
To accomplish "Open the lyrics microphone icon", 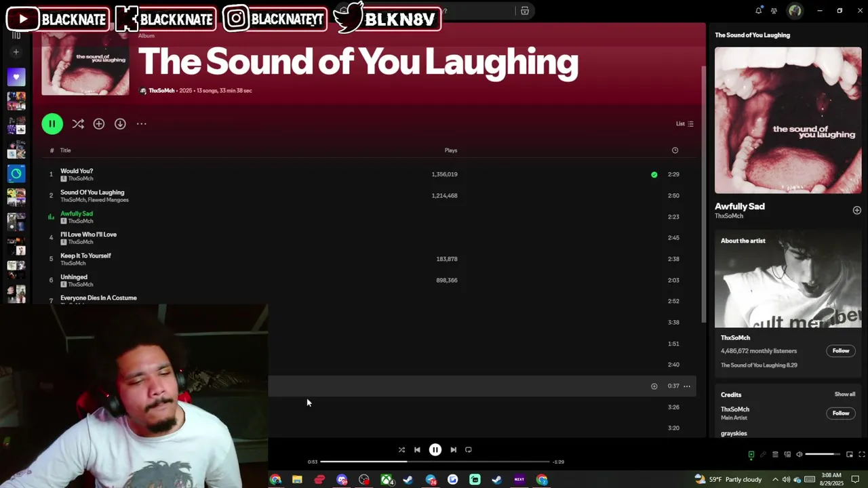I will point(763,455).
